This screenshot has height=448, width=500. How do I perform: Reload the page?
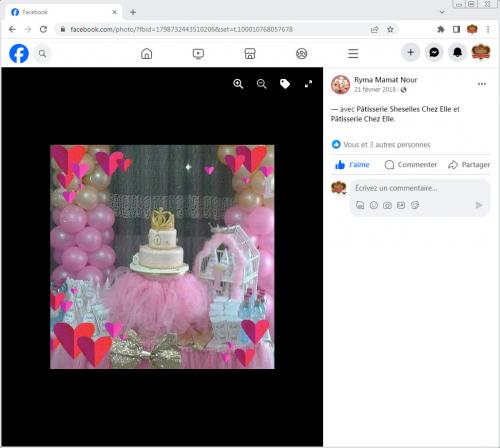point(43,29)
